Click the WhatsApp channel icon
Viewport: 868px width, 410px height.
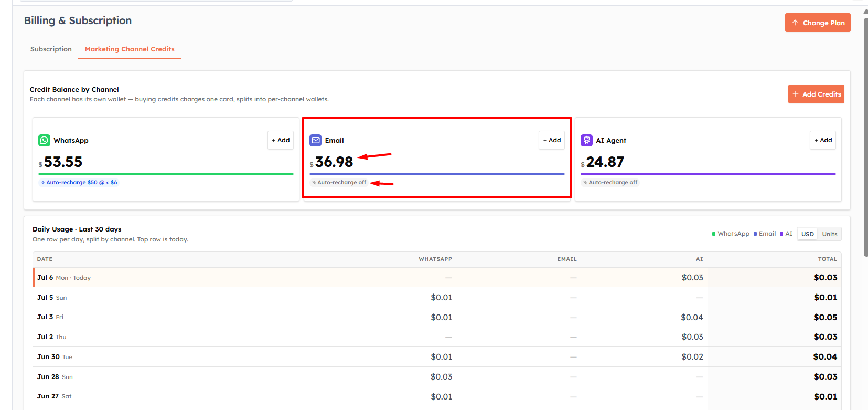(44, 140)
